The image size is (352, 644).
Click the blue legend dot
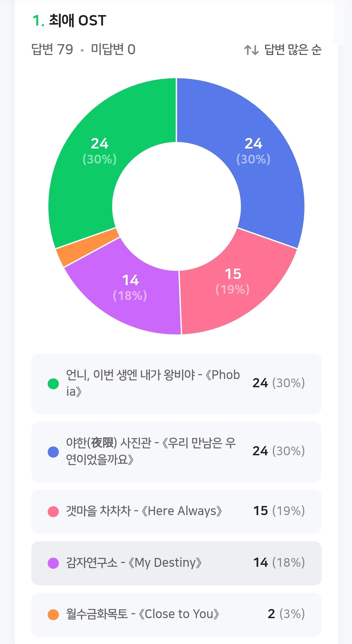(53, 452)
